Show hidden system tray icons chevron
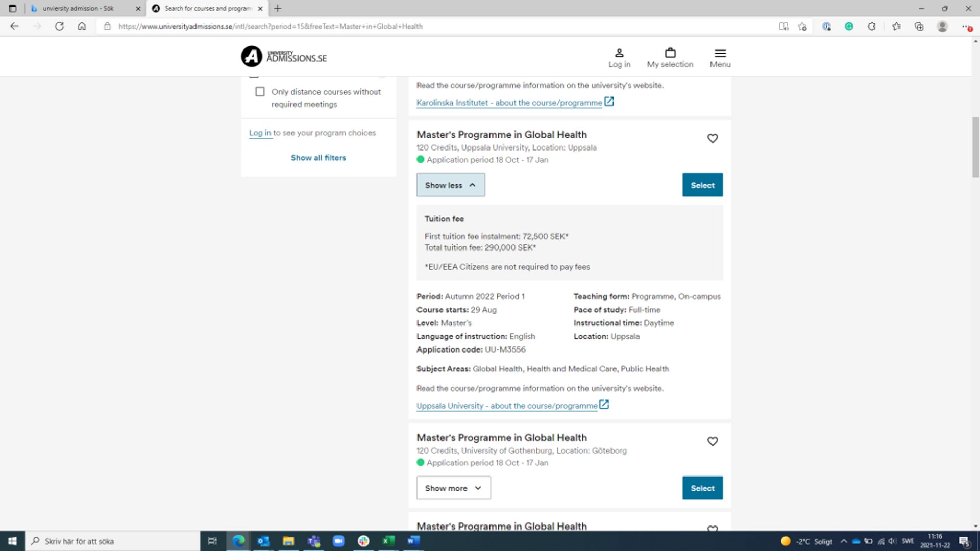This screenshot has height=551, width=980. pyautogui.click(x=844, y=541)
